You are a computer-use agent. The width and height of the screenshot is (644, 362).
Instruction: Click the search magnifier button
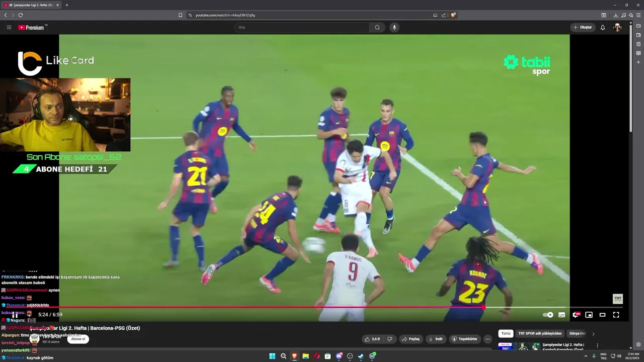tap(377, 28)
